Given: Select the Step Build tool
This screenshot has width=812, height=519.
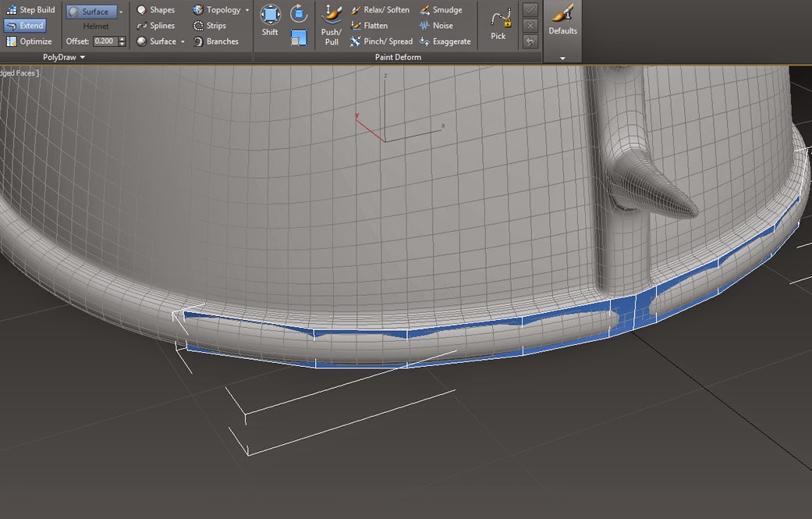Looking at the screenshot, I should (x=30, y=10).
